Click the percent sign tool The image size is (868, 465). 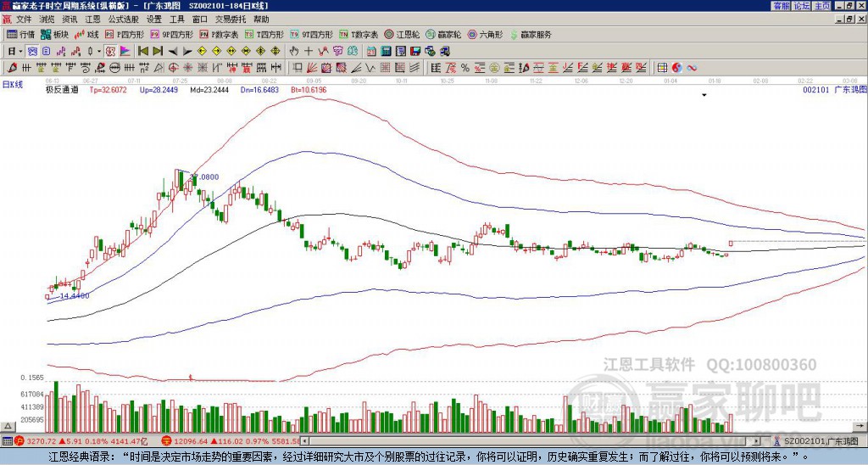point(465,68)
